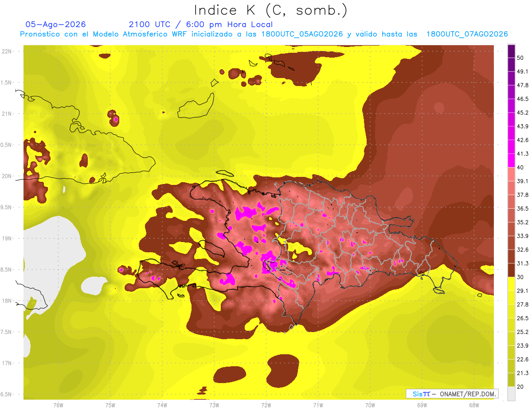Click the grey colorbar segment below 20

[511, 394]
